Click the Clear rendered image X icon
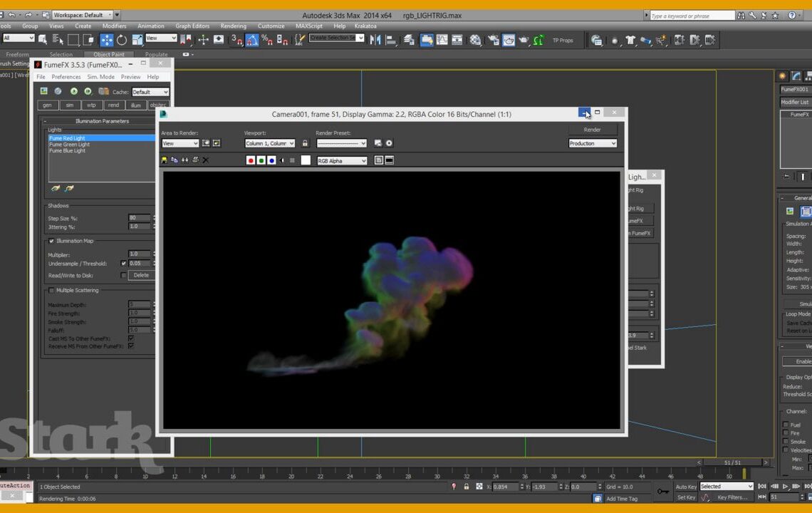Viewport: 812px width, 513px height. [205, 160]
